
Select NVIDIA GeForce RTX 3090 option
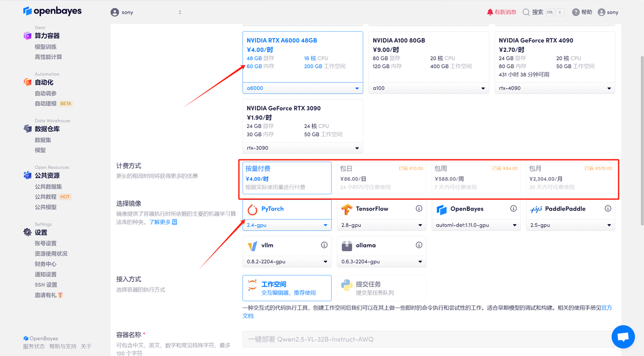tap(302, 126)
